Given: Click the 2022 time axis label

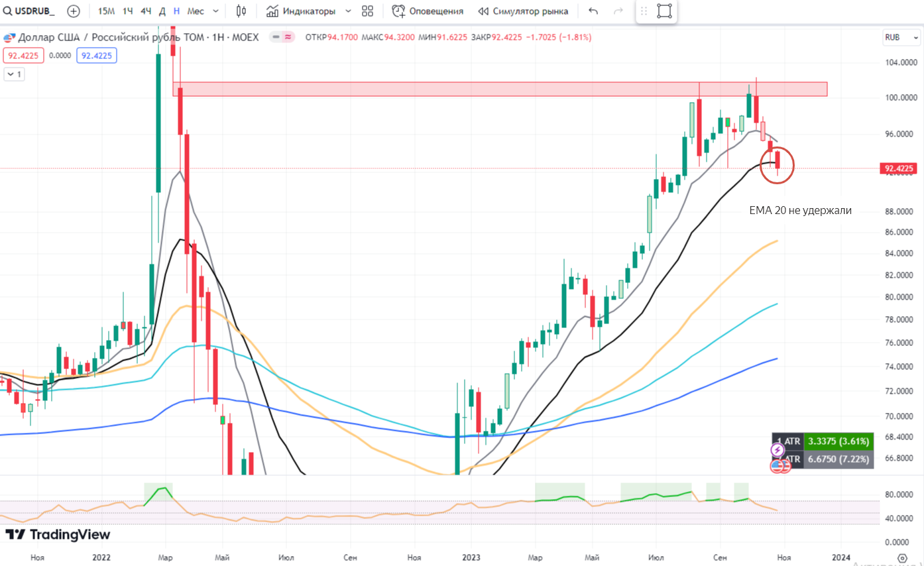Looking at the screenshot, I should coord(101,557).
